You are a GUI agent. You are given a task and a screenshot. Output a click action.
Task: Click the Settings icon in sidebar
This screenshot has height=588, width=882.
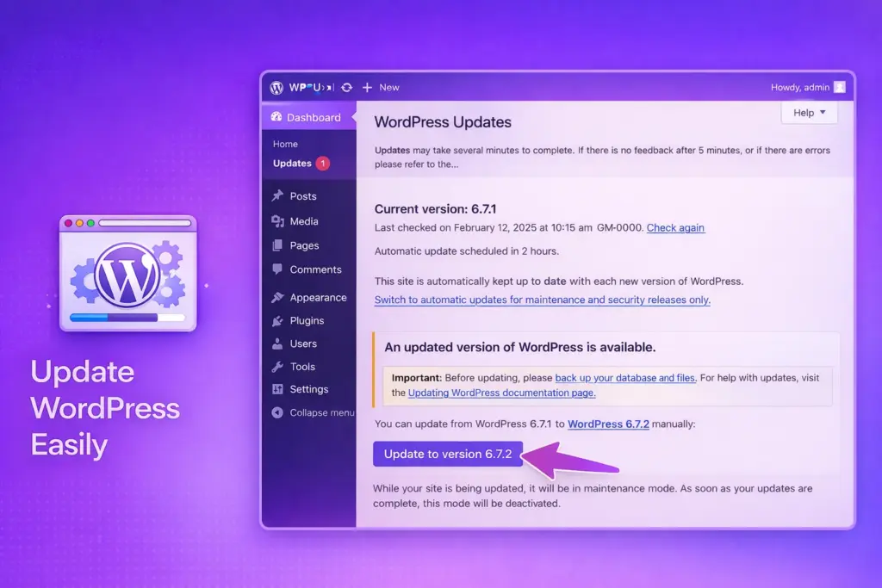coord(277,389)
